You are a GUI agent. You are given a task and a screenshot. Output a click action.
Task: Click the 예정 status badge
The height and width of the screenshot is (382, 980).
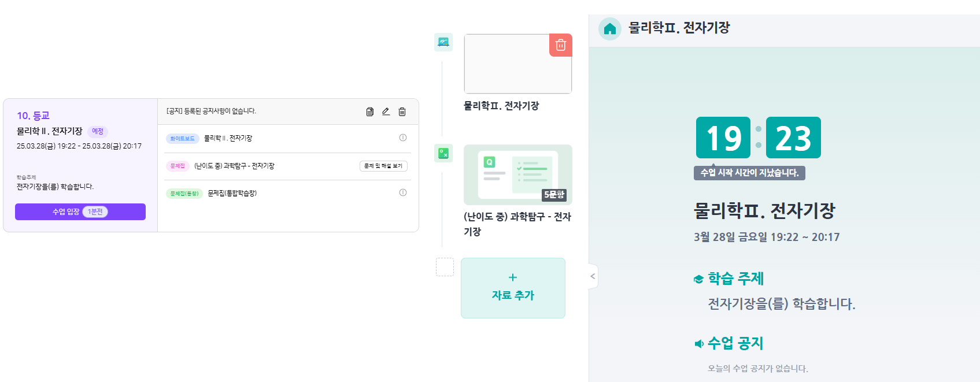pos(98,131)
